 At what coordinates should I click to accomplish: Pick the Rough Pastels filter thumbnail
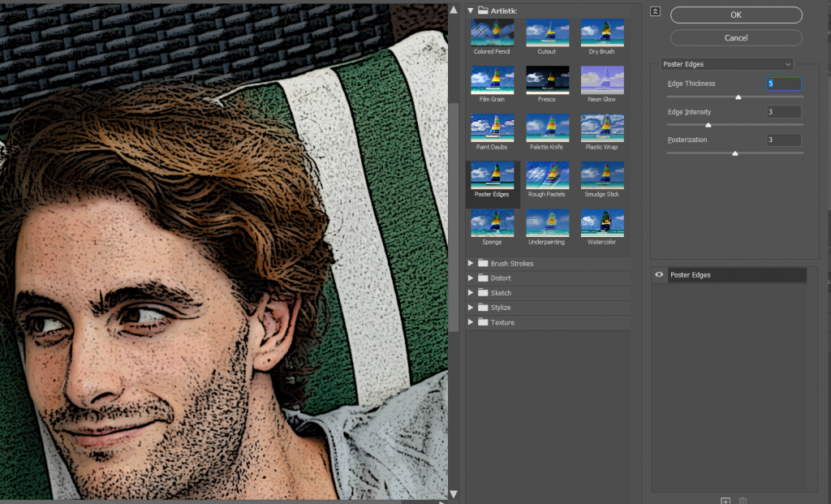click(x=547, y=175)
